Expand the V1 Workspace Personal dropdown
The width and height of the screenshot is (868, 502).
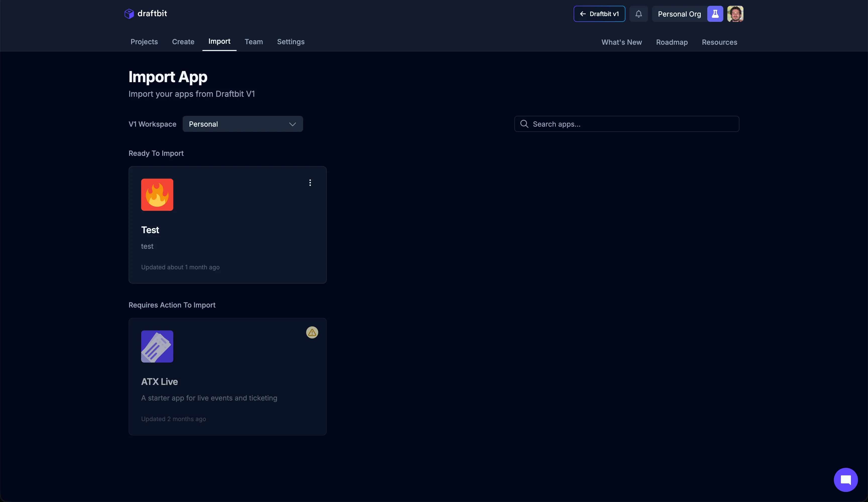242,124
